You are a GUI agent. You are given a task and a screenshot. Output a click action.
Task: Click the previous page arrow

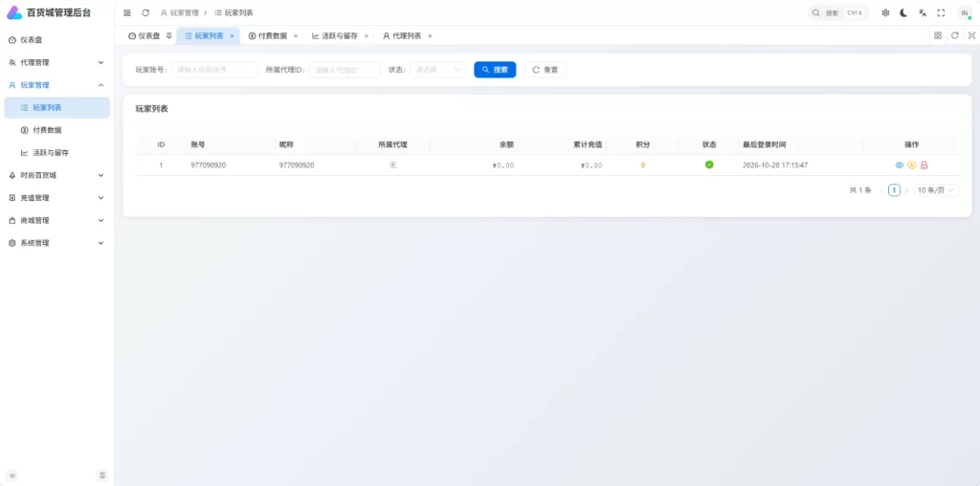[881, 190]
